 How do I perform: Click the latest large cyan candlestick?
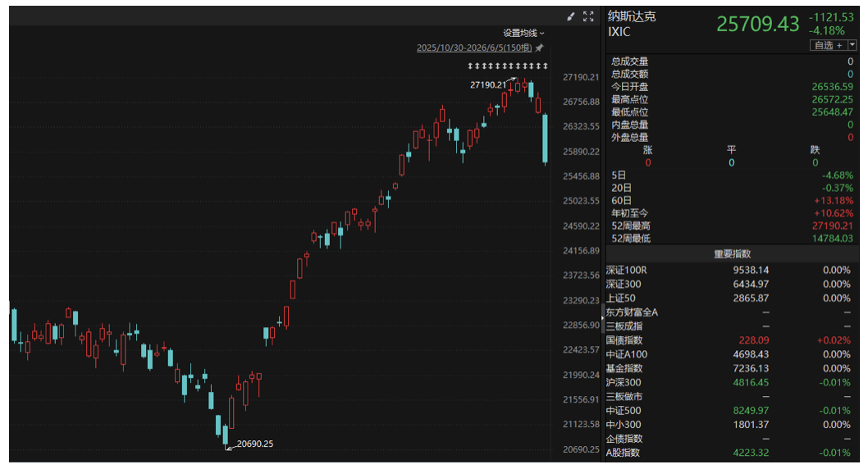click(546, 139)
